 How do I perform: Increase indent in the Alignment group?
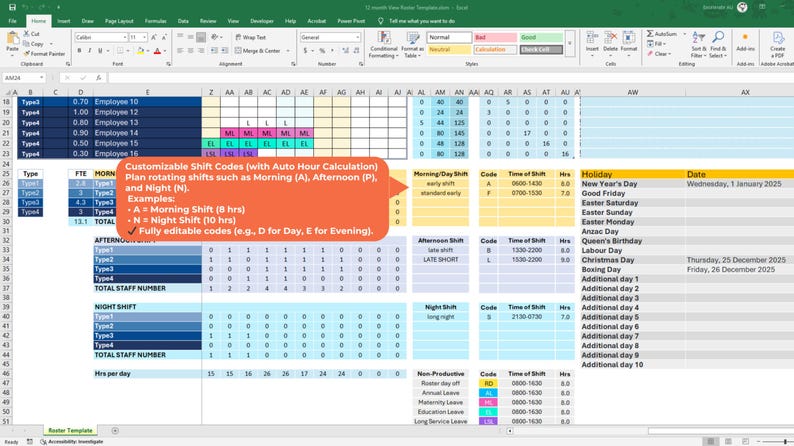(x=224, y=51)
